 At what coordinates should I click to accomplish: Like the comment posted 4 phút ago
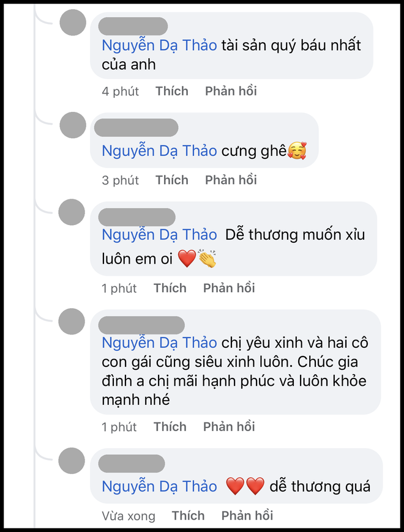click(171, 91)
